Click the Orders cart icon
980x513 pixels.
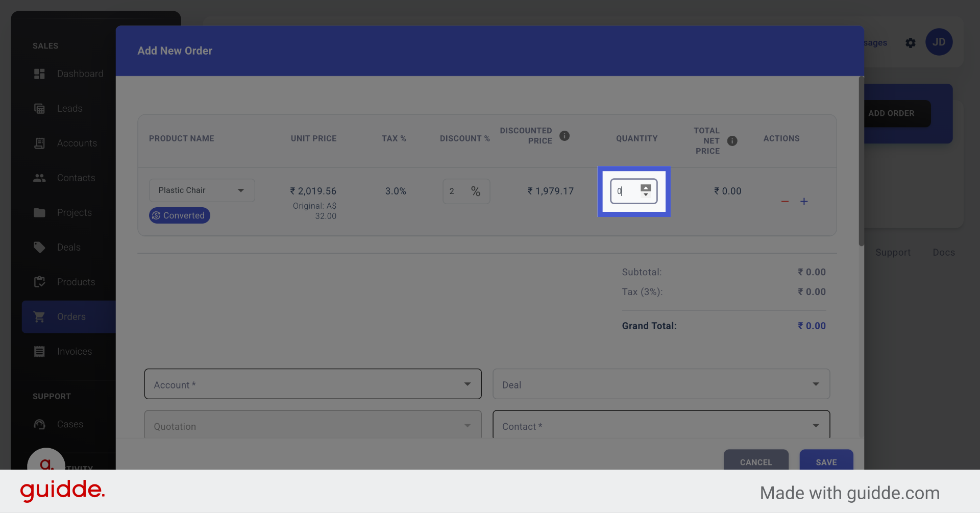[x=39, y=316]
